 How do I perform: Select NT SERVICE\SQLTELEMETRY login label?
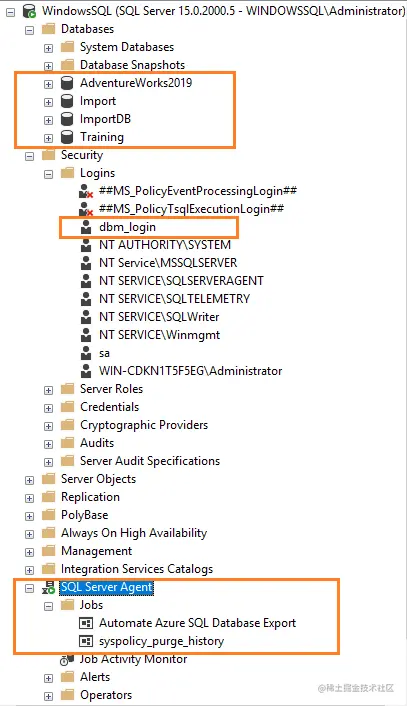174,299
